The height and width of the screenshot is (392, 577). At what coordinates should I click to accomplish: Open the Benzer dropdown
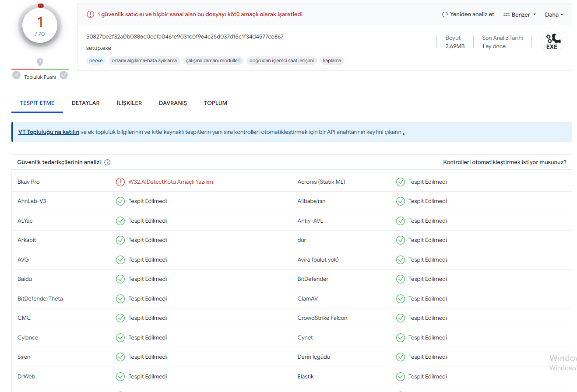pos(520,14)
